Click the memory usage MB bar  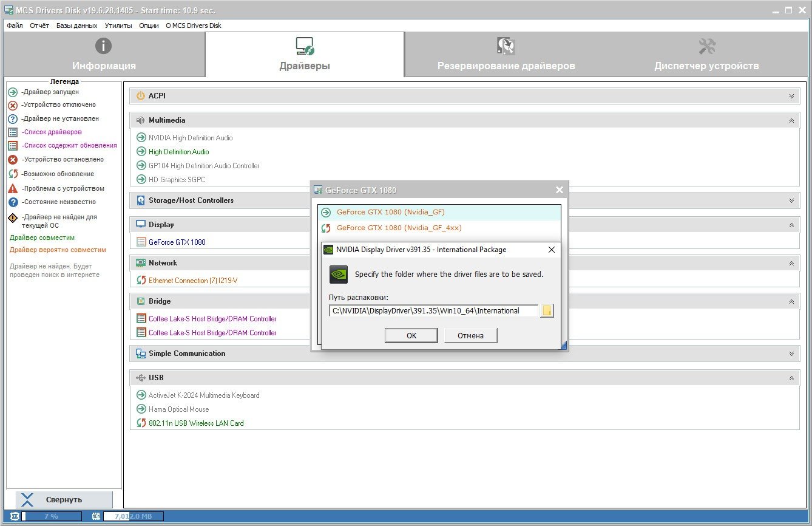coord(133,516)
